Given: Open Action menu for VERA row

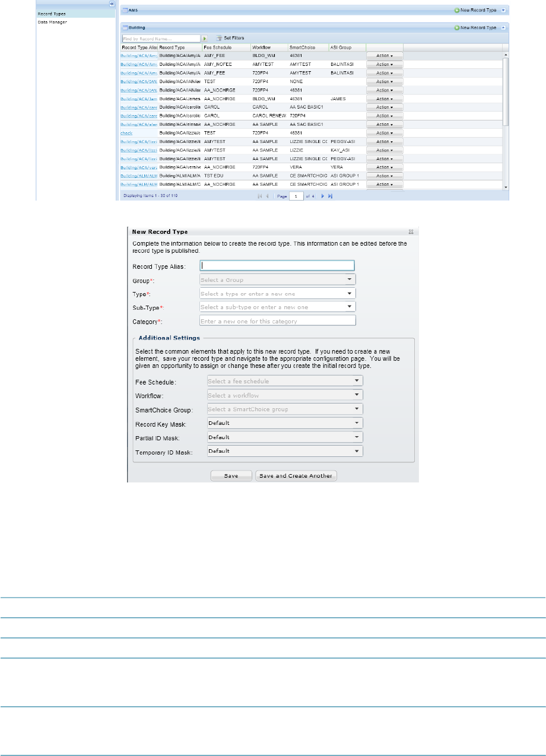Looking at the screenshot, I should tap(385, 167).
